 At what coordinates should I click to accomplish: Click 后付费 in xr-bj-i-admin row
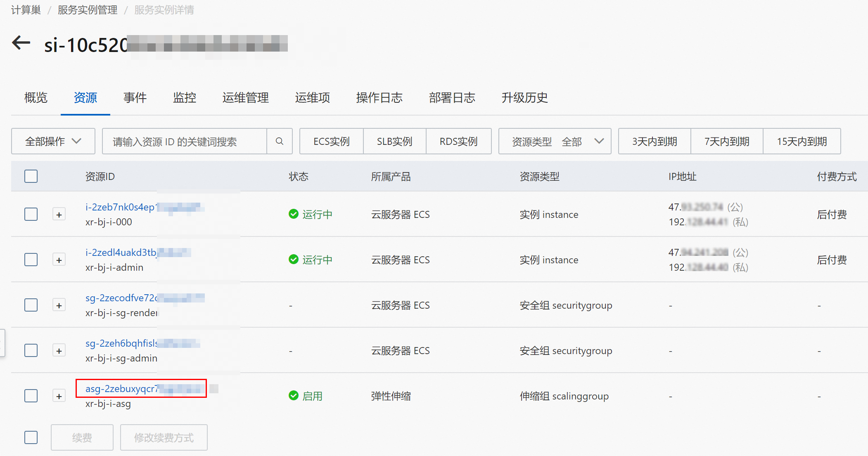pos(832,260)
